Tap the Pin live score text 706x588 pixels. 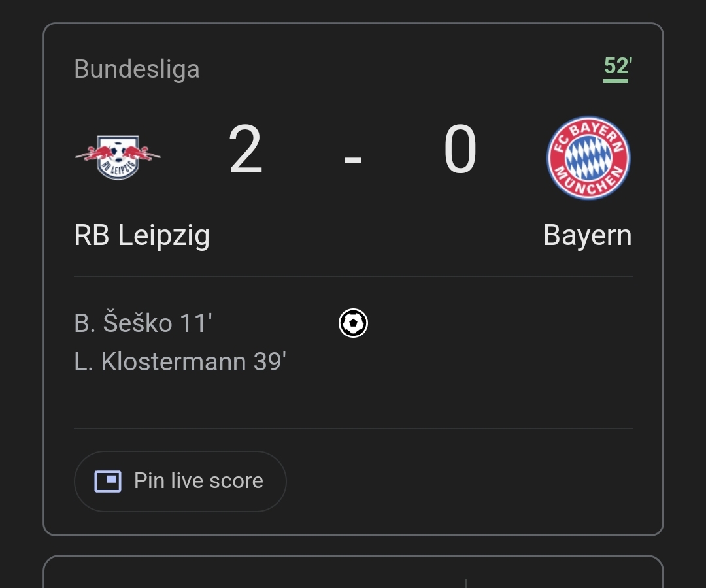tap(199, 480)
